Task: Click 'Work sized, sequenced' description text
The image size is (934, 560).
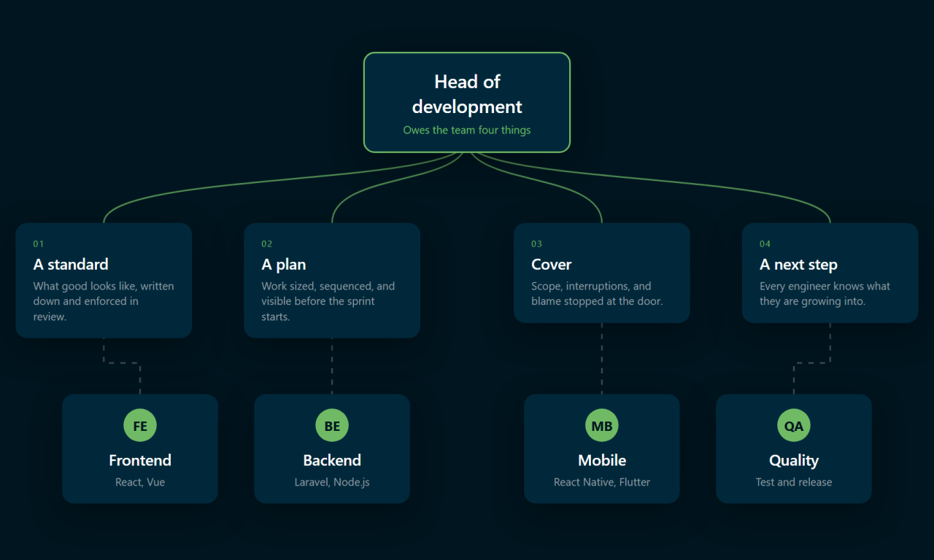Action: pyautogui.click(x=328, y=301)
